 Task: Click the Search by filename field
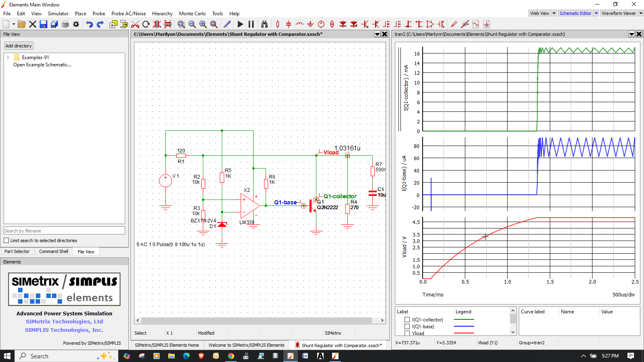click(x=64, y=231)
